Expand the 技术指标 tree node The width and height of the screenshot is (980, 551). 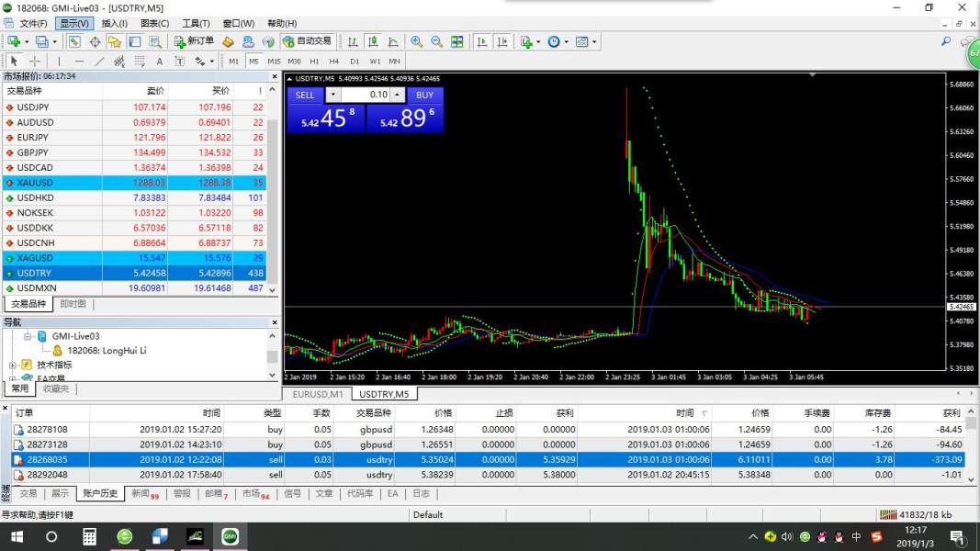[x=14, y=365]
